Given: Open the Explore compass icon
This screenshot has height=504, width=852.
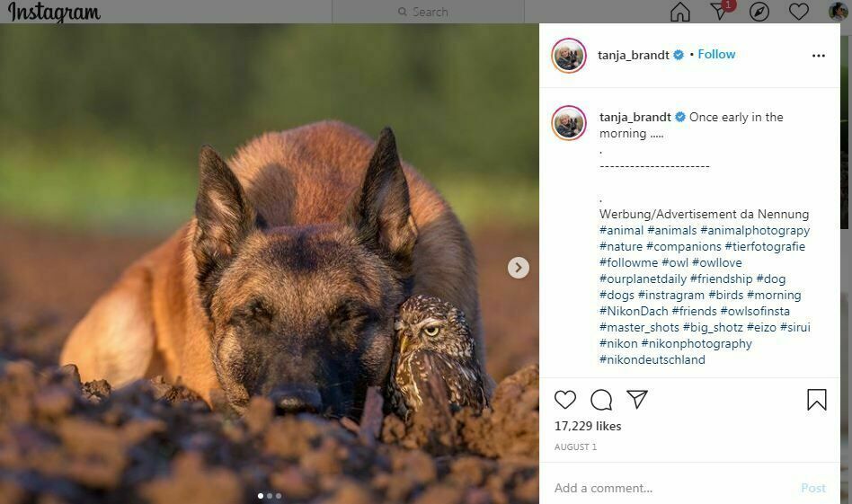Looking at the screenshot, I should point(759,12).
